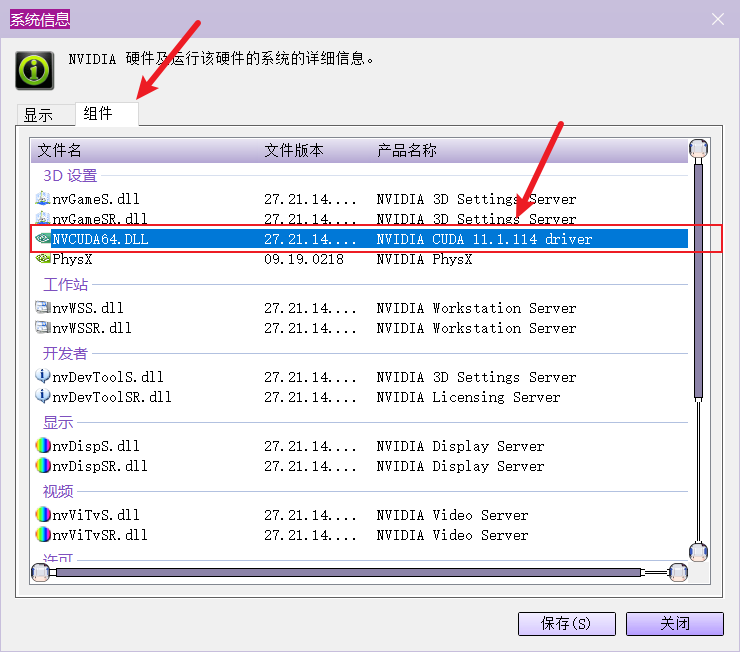Click nvDispS.dll NVIDIA Display Server text
Screen dimensions: 740x652
[460, 446]
